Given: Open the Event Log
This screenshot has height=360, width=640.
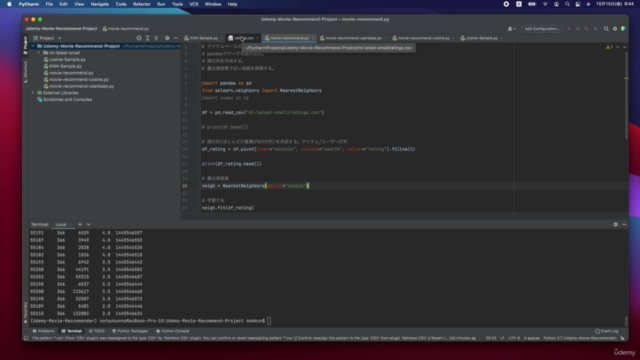Looking at the screenshot, I should coord(607,331).
